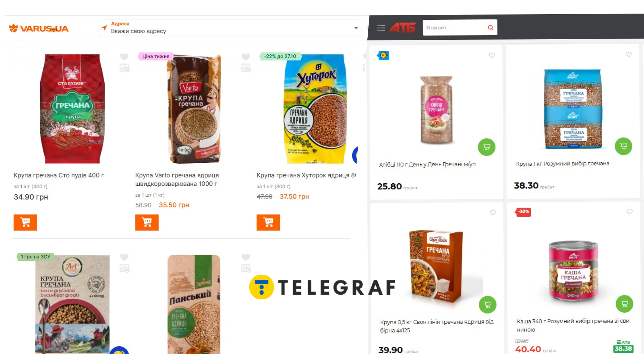The width and height of the screenshot is (644, 354).
Task: Toggle wishlist heart on Каша гречана can
Action: [x=630, y=212]
